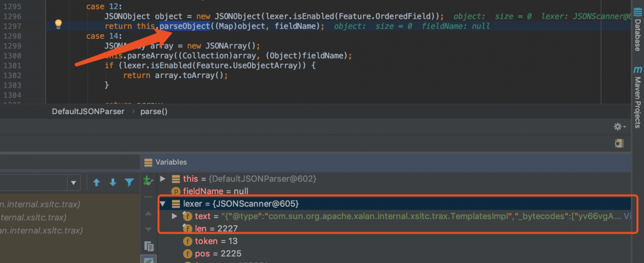Click the 'this' row's object icon
The height and width of the screenshot is (263, 644).
click(176, 179)
